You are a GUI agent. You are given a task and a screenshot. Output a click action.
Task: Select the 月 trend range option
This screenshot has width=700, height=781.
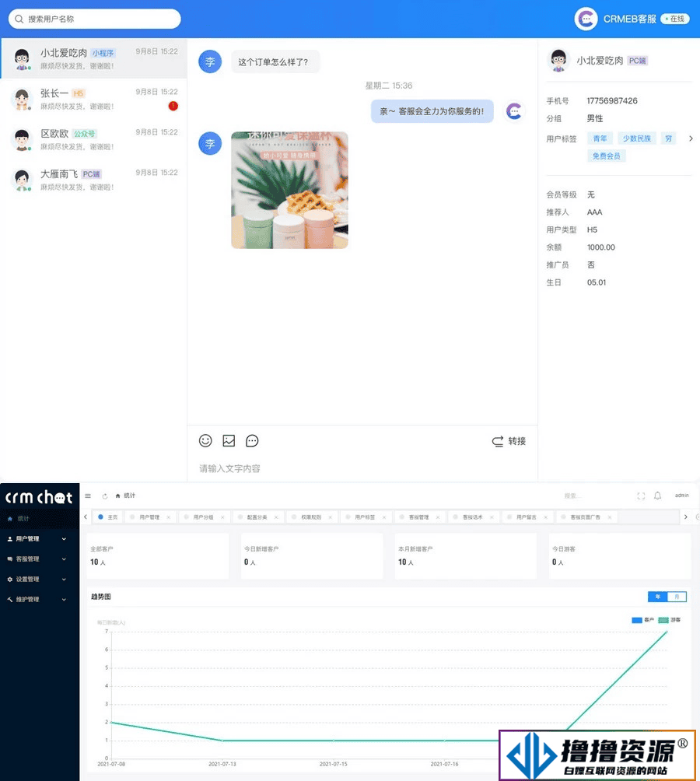coord(677,597)
